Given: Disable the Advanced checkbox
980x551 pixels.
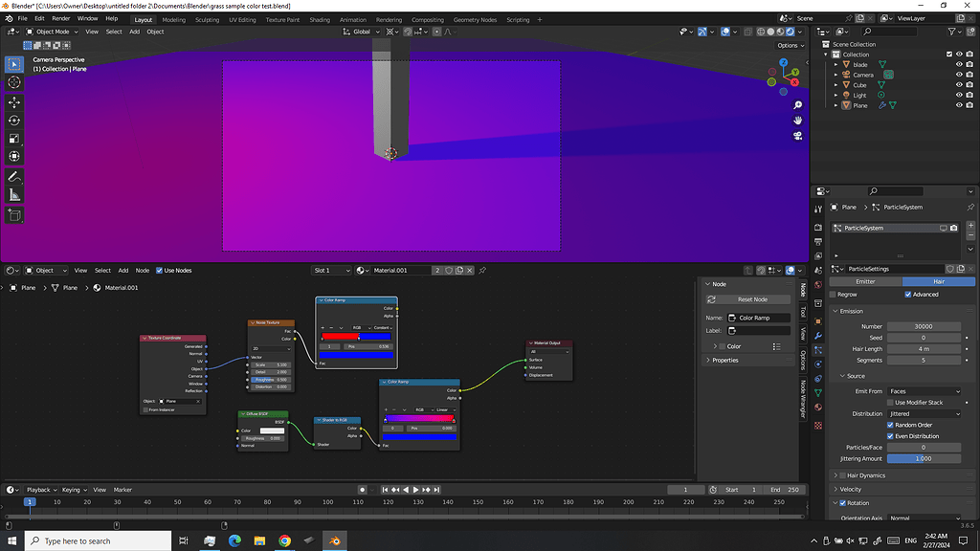Looking at the screenshot, I should 908,295.
